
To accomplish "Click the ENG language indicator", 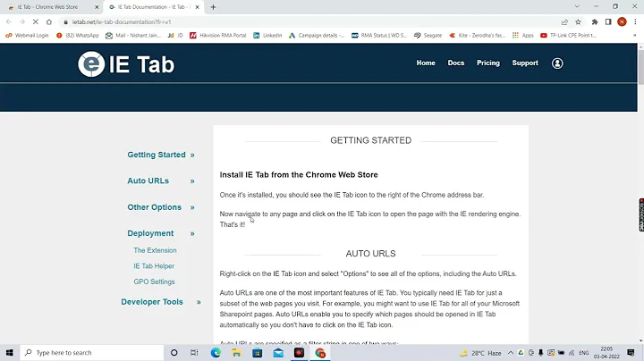I will [583, 353].
